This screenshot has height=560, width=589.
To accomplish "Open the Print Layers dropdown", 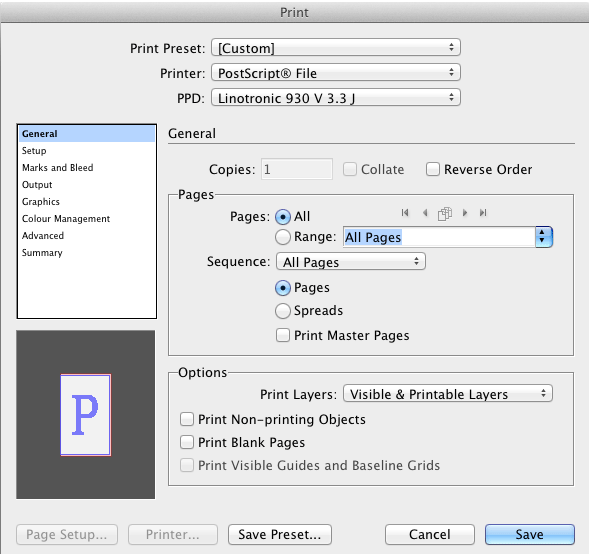I will click(x=448, y=394).
